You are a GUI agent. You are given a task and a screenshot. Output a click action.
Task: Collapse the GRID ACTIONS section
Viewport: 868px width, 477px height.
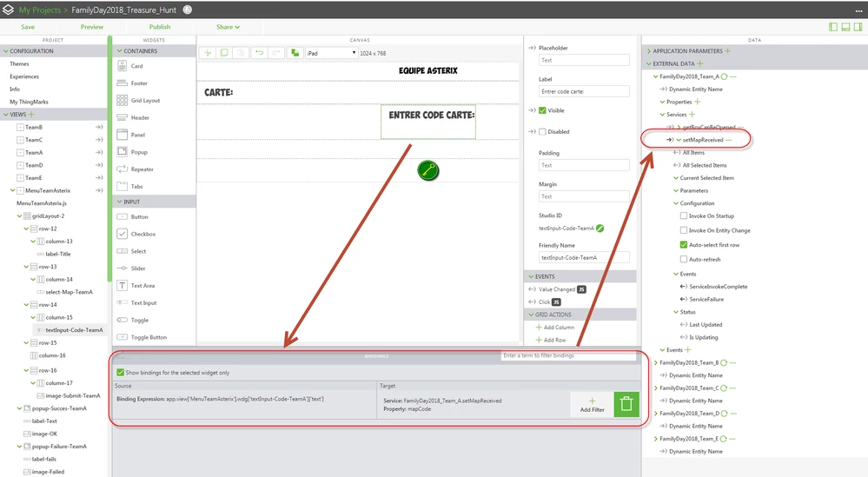click(x=532, y=315)
